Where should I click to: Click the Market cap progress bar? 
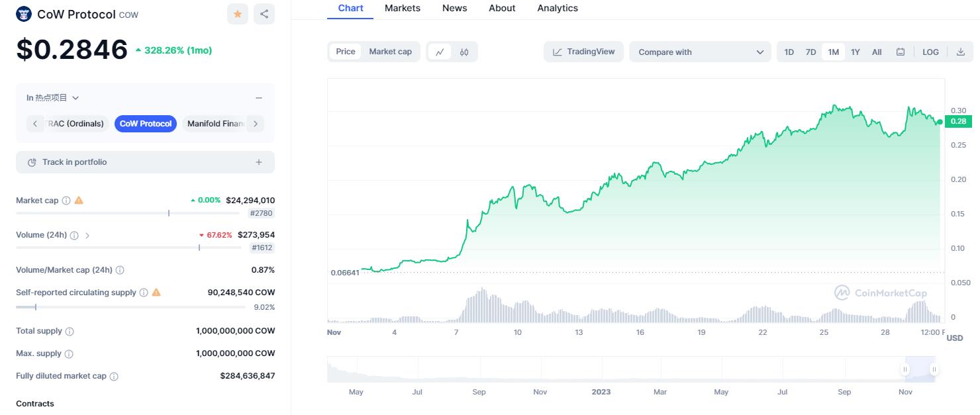coord(128,213)
